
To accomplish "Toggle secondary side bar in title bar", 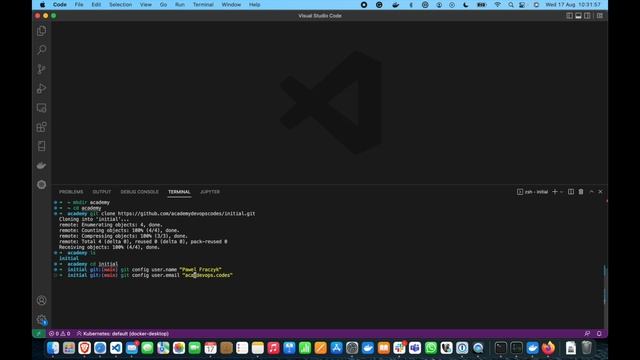I will (587, 16).
